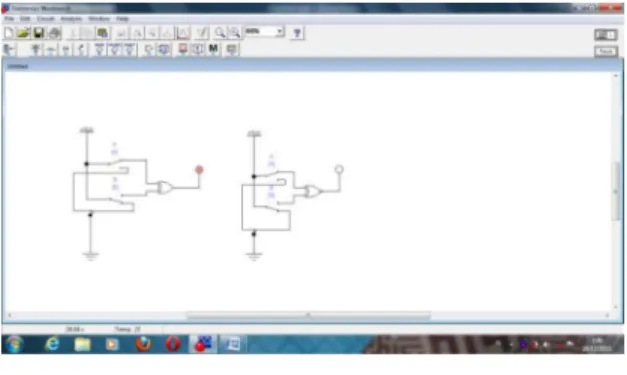Open the Sources parts bin
Viewport: 627px width, 375px height.
36,50
